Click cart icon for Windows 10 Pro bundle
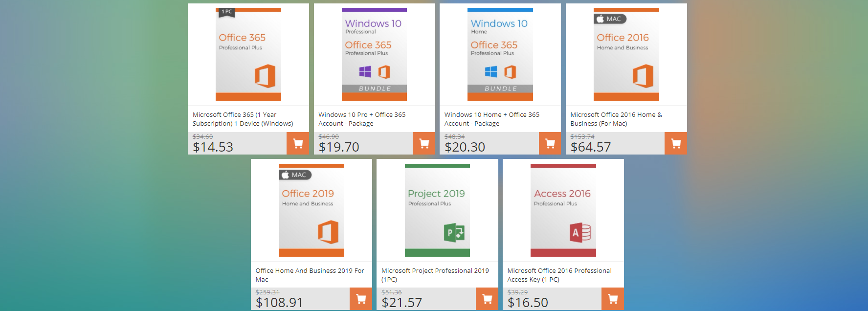 [x=424, y=143]
